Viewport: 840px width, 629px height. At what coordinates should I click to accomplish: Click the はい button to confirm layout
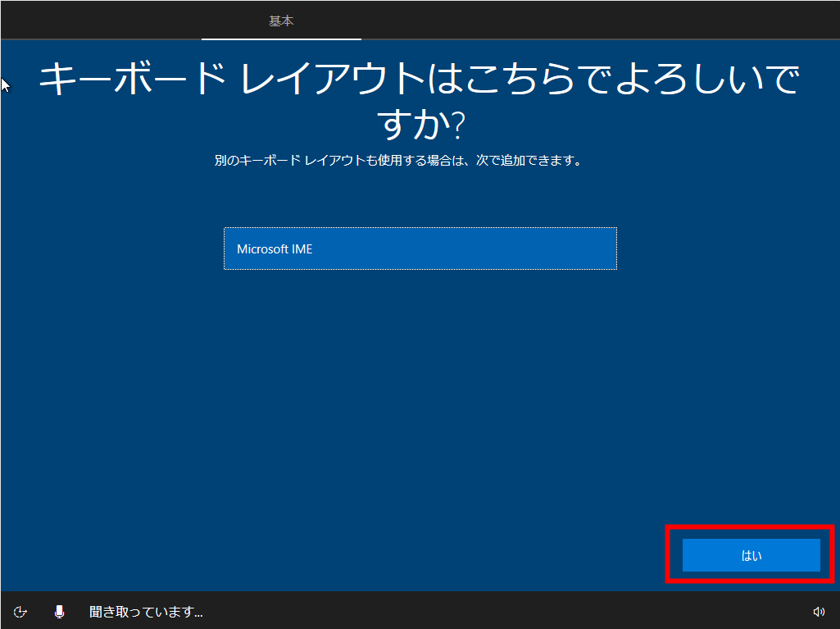(751, 555)
